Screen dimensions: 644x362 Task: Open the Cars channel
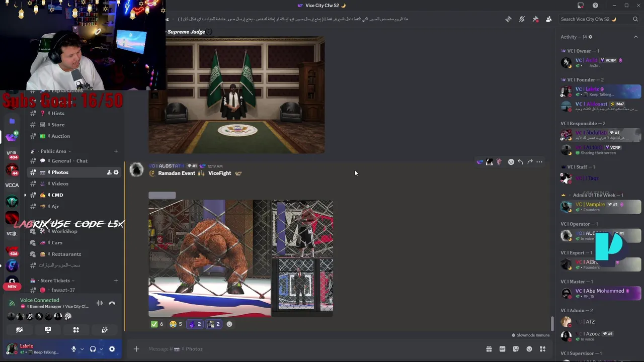[x=73, y=243]
